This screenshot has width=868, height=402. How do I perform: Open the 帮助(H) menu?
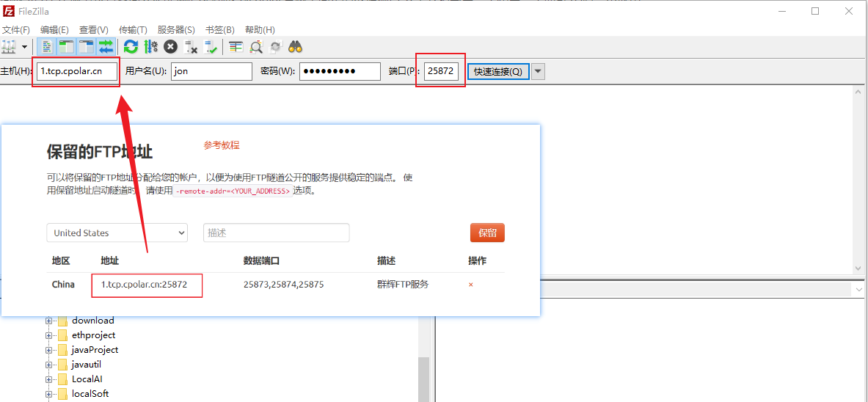click(260, 29)
